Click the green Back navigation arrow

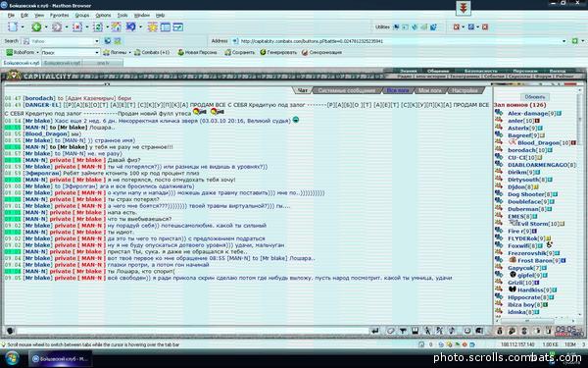[36, 26]
